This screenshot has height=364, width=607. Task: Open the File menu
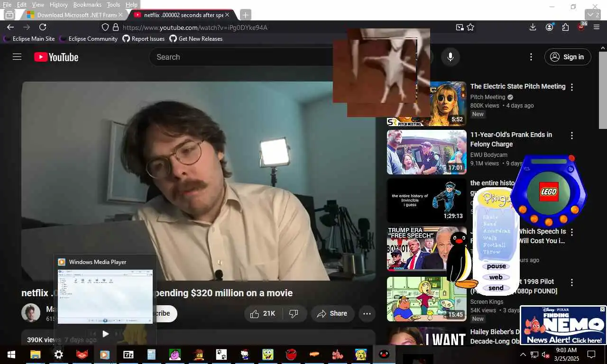click(x=7, y=5)
